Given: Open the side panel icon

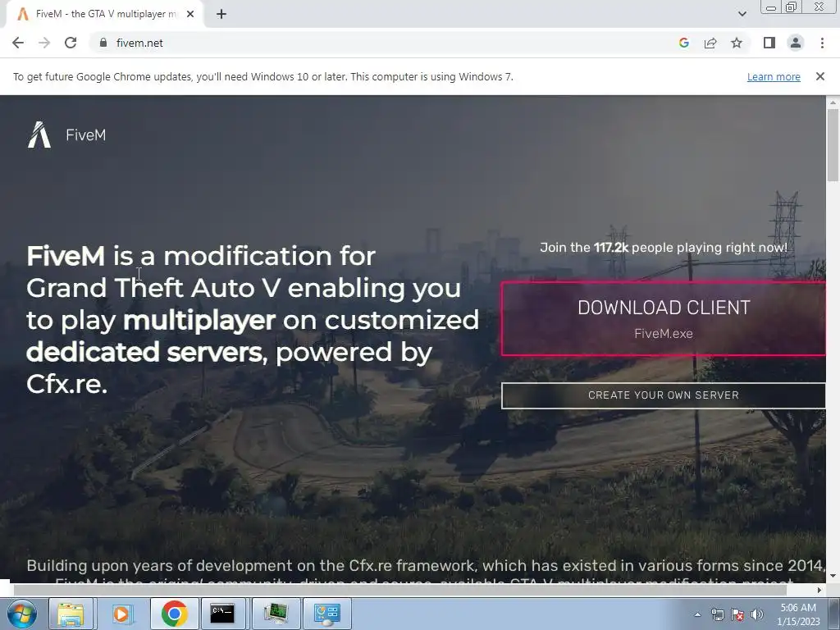Looking at the screenshot, I should 769,43.
